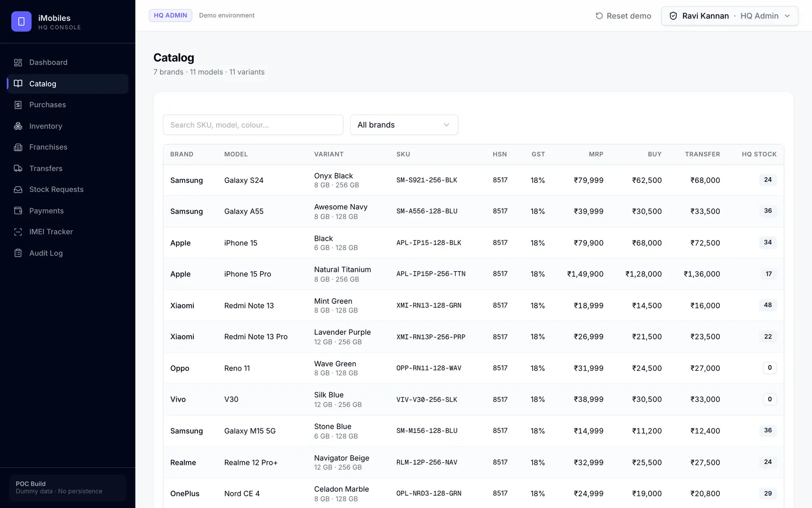This screenshot has height=508, width=812.
Task: Click the Stock Requests inbox icon
Action: (x=18, y=189)
